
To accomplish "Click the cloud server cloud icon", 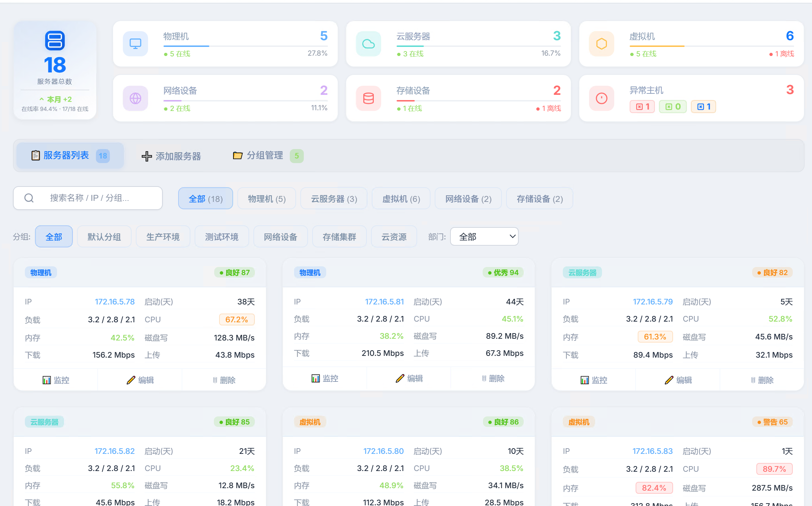I will coord(369,44).
